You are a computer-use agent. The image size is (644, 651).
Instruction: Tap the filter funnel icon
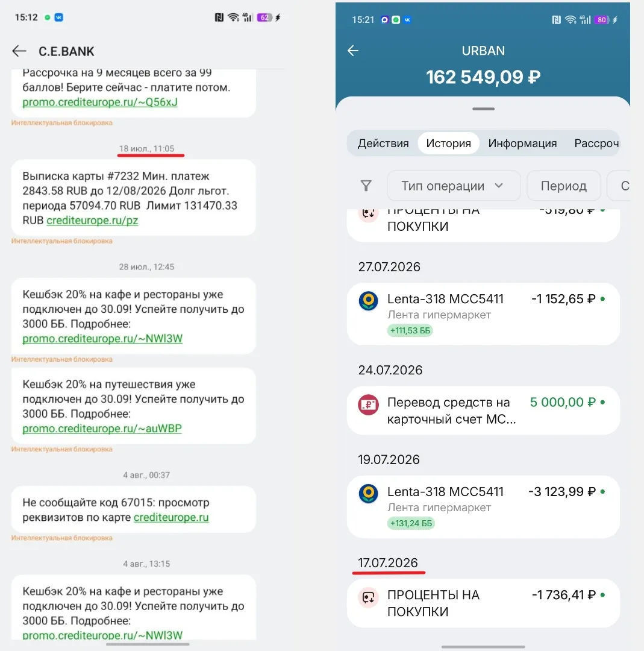click(366, 186)
